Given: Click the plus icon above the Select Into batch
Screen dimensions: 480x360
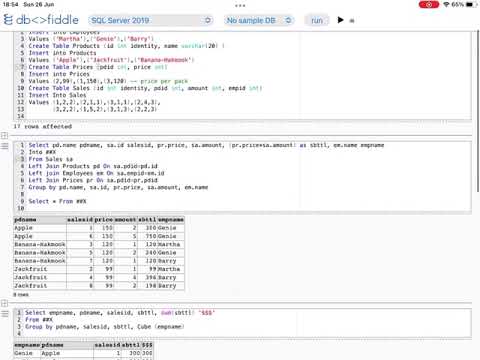Looking at the screenshot, I should [x=4, y=135].
